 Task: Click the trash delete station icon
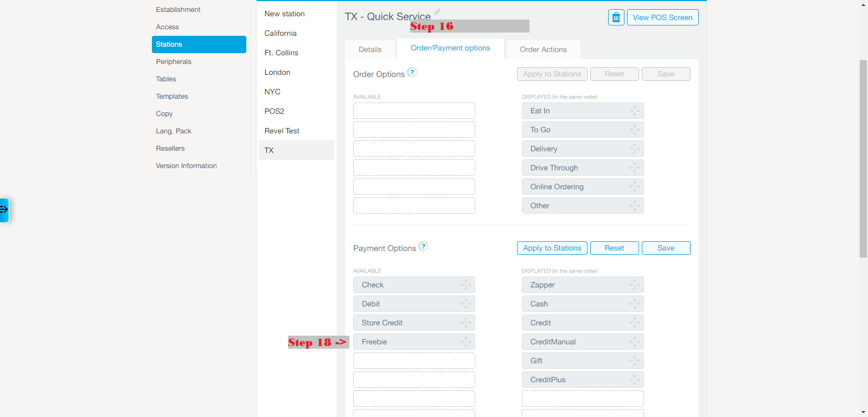(616, 17)
